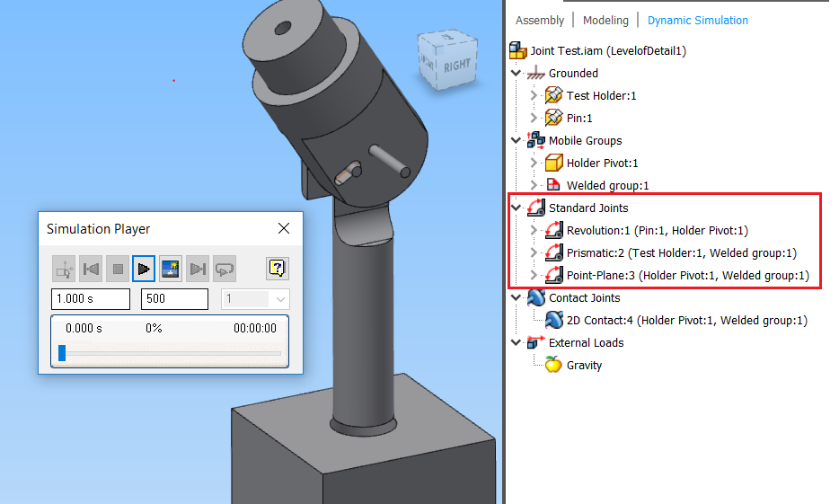Rewind simulation to the beginning
This screenshot has height=504, width=839.
91,269
